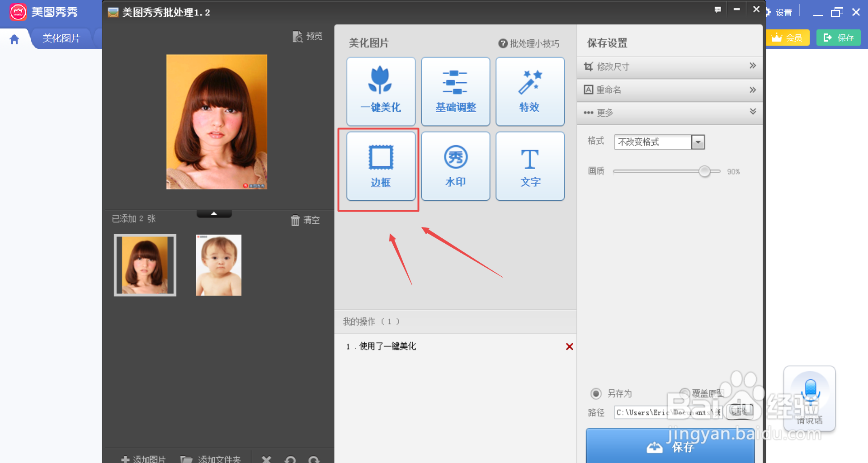Rotate right with the clockwise icon
This screenshot has width=868, height=463.
coord(314,459)
